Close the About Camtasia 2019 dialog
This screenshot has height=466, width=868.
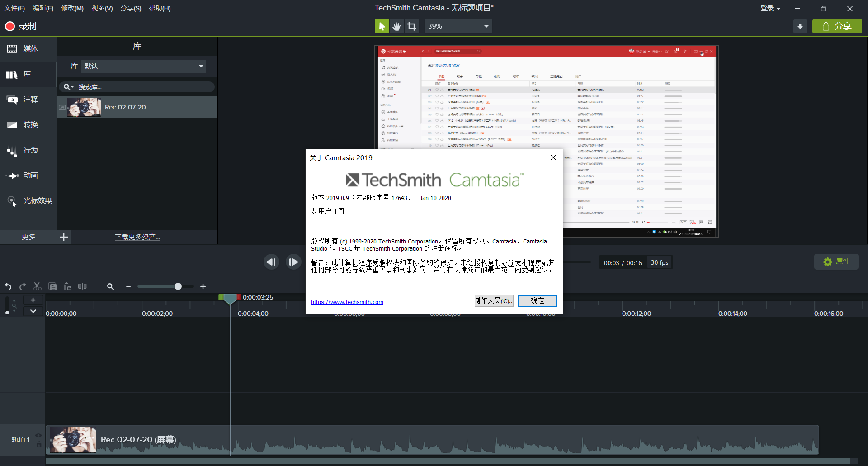click(553, 157)
